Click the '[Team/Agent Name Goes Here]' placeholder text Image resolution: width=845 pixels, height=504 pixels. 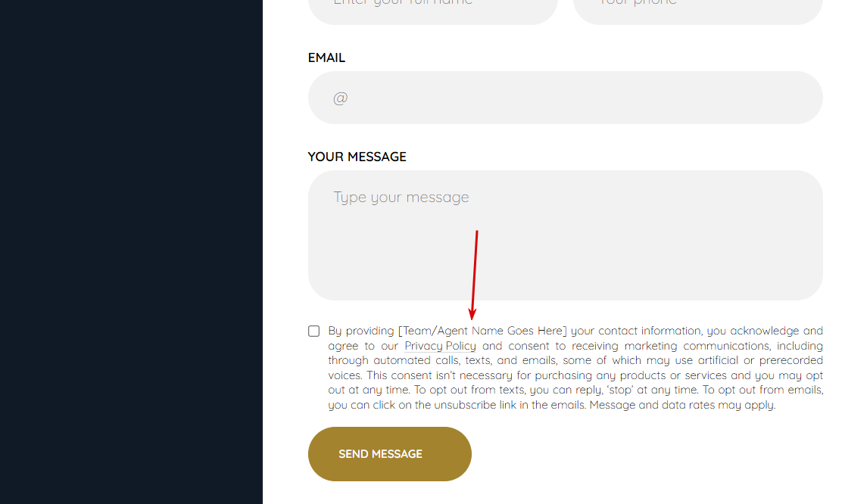click(482, 331)
